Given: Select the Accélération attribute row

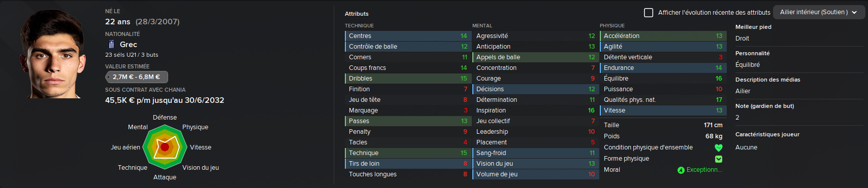Looking at the screenshot, I should [x=663, y=36].
